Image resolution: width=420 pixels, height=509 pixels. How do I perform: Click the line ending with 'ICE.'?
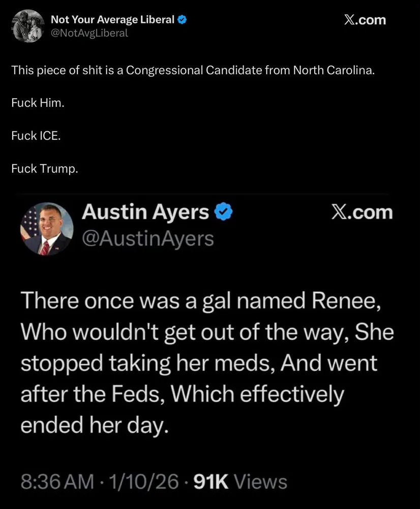tap(36, 136)
